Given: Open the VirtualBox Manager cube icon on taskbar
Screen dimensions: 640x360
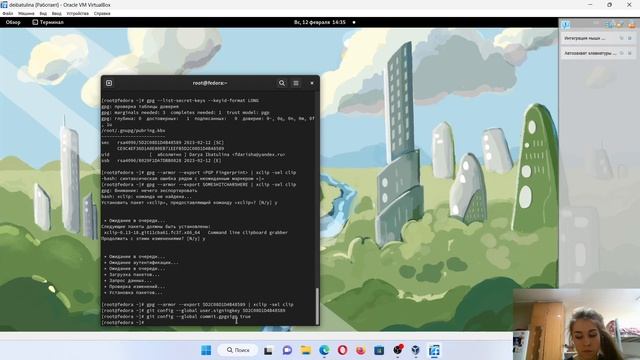Looking at the screenshot, I should click(x=416, y=350).
